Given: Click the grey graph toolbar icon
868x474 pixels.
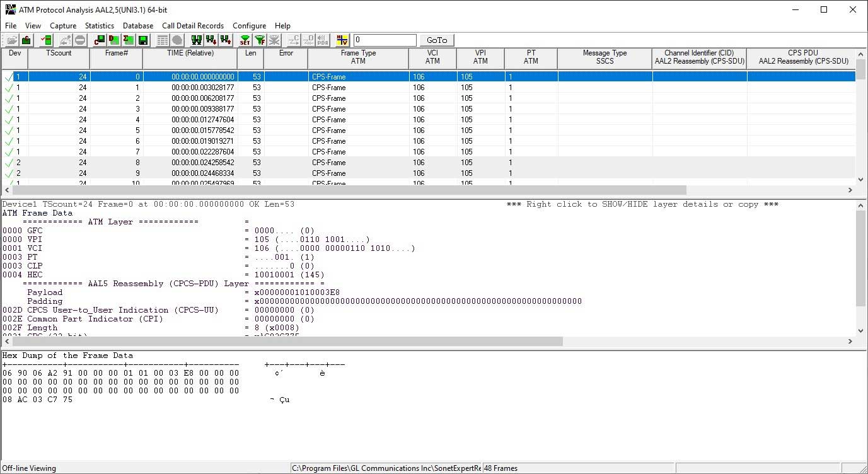Looking at the screenshot, I should [66, 40].
